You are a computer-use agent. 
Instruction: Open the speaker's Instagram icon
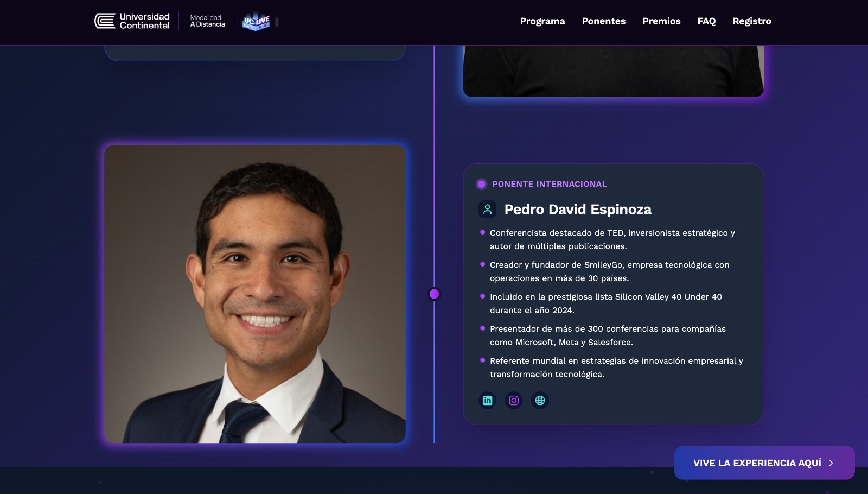point(514,401)
